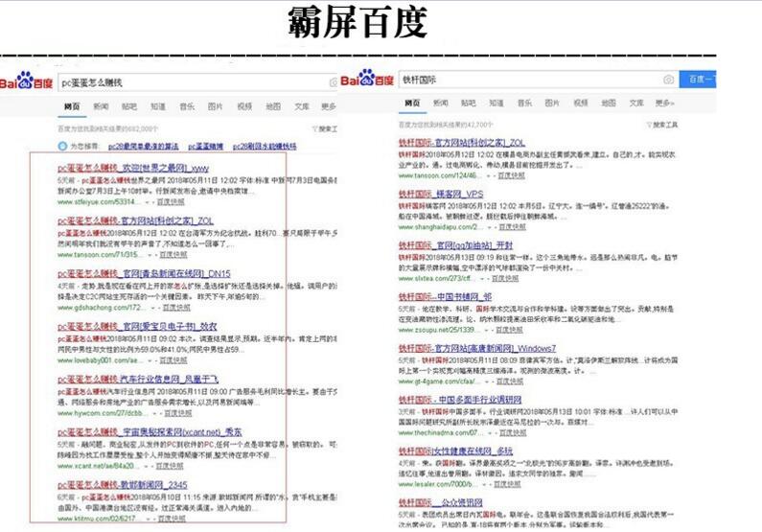Open right result 铁杆国际_官网[qq加油站]_开封

point(455,245)
